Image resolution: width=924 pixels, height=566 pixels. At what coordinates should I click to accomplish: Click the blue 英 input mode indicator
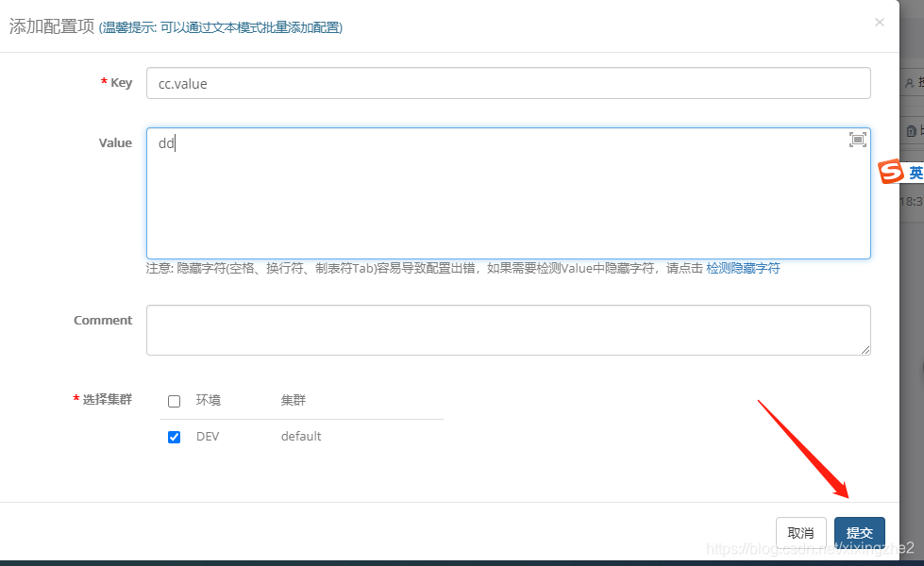[x=915, y=172]
